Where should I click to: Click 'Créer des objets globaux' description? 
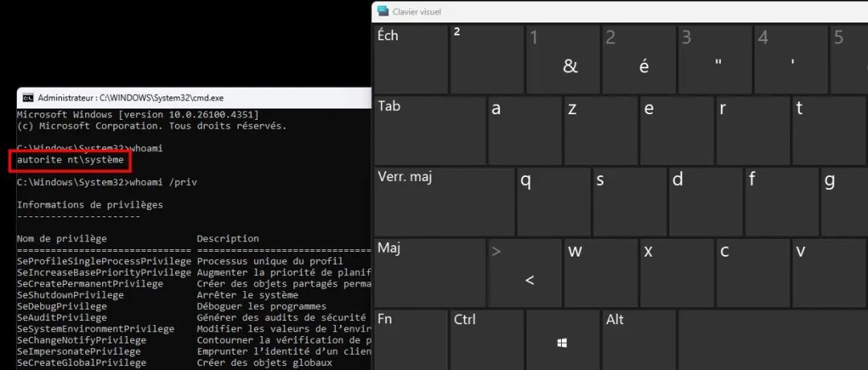(x=264, y=363)
